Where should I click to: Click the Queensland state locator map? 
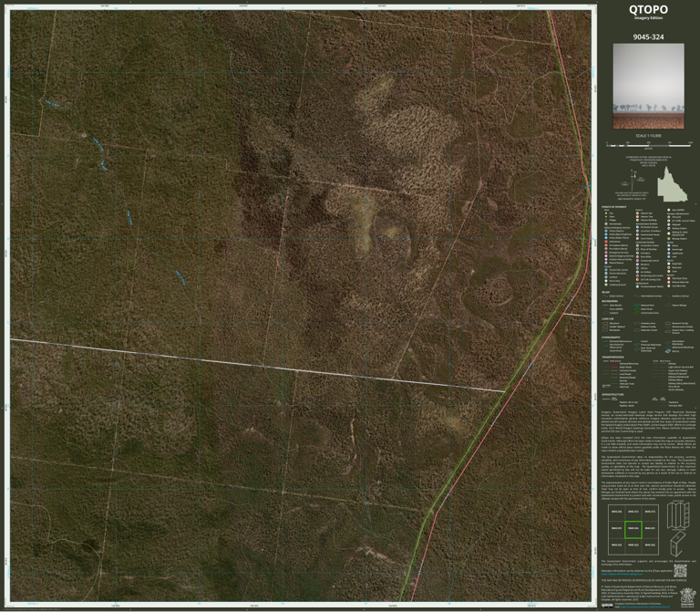pyautogui.click(x=672, y=183)
